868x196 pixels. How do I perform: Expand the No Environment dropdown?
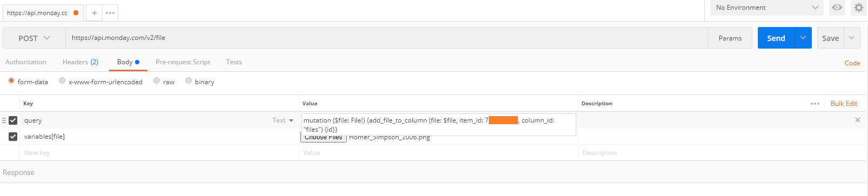coord(766,8)
